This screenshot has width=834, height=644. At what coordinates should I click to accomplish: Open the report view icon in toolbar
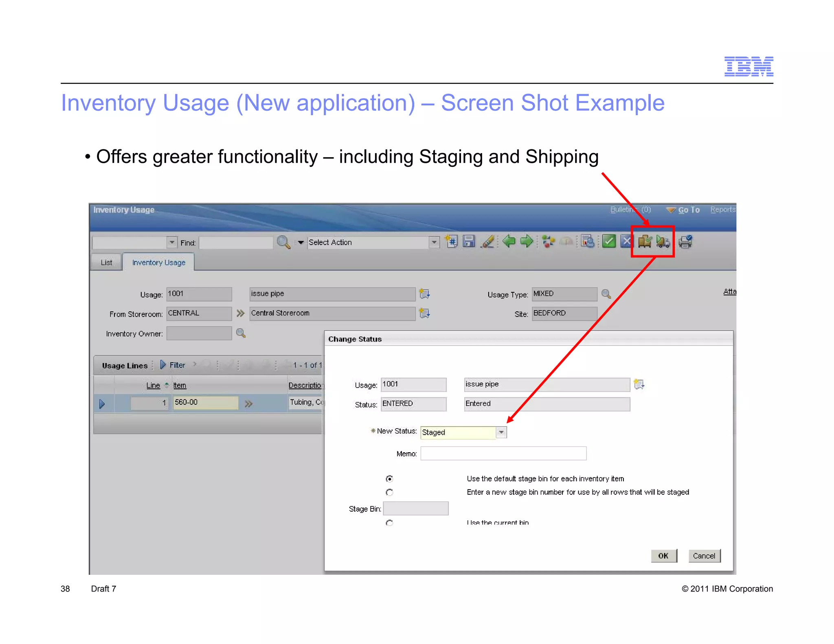tap(588, 241)
